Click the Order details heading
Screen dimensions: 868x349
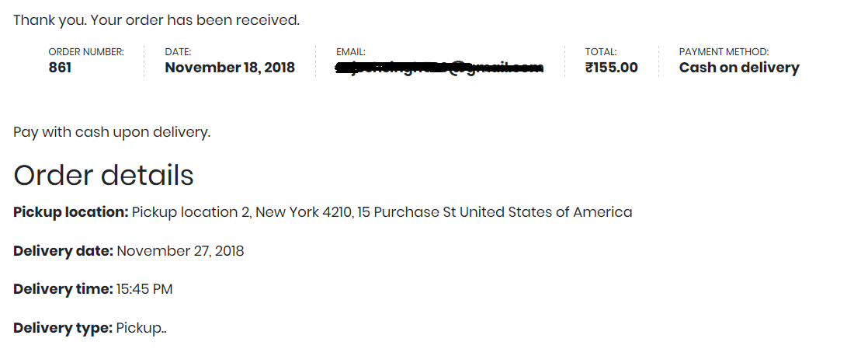click(103, 176)
